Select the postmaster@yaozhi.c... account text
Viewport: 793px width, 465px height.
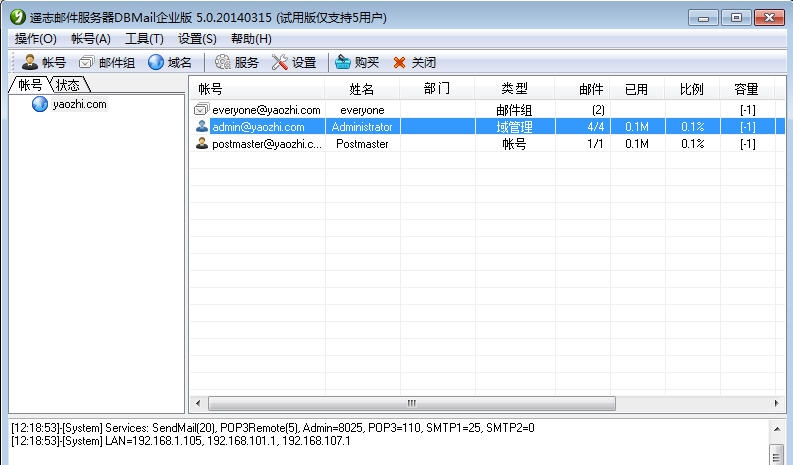[x=267, y=144]
